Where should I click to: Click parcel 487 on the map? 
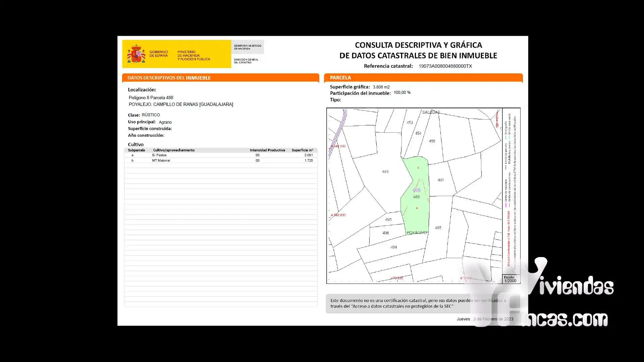[441, 180]
